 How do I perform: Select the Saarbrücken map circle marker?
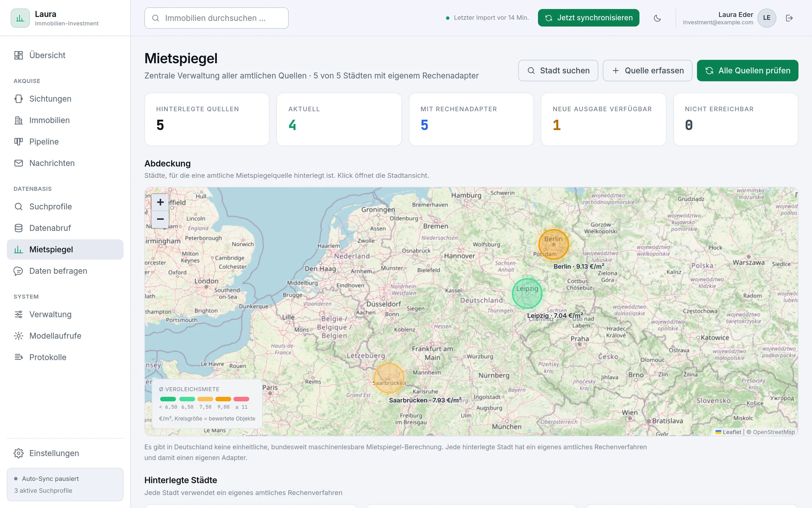pos(389,378)
